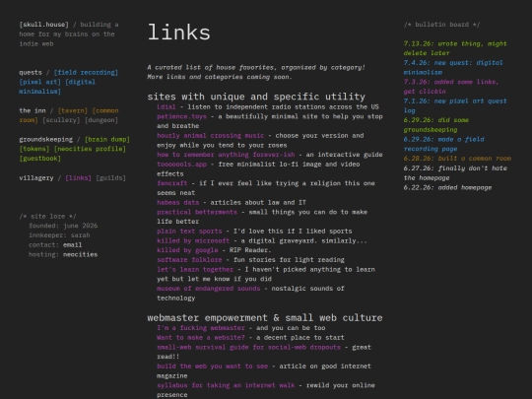Open plain text sports link
This screenshot has width=532, height=399.
[189, 232]
